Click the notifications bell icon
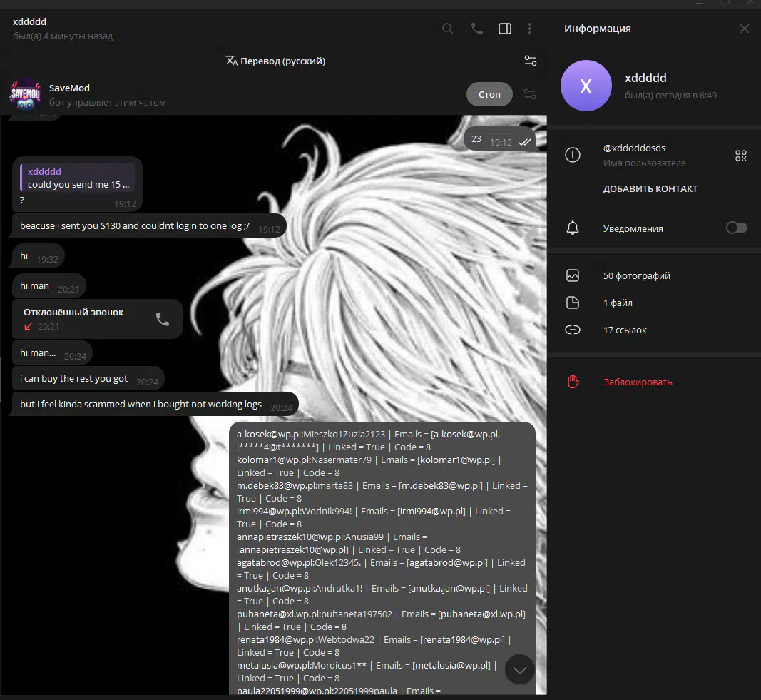 (x=573, y=228)
